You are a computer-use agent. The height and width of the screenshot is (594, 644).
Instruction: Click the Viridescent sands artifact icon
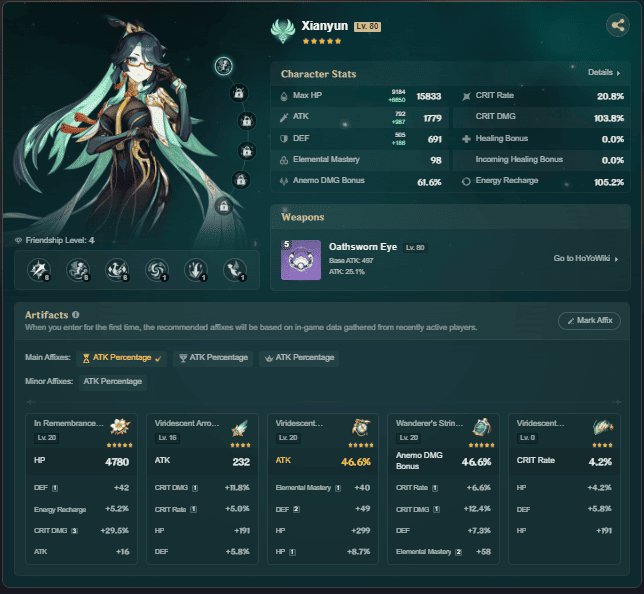[x=361, y=427]
